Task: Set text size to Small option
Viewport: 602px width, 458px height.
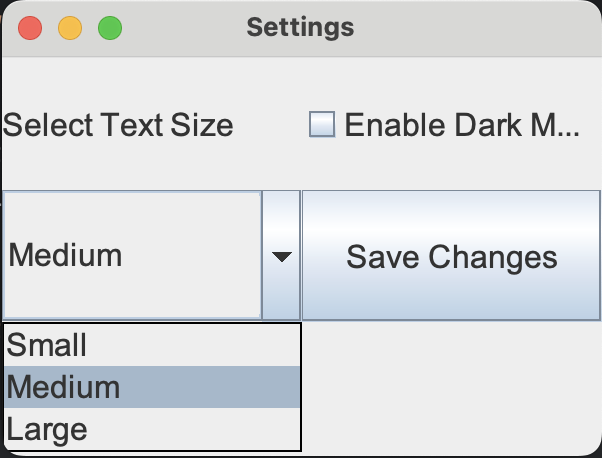Action: pyautogui.click(x=47, y=345)
